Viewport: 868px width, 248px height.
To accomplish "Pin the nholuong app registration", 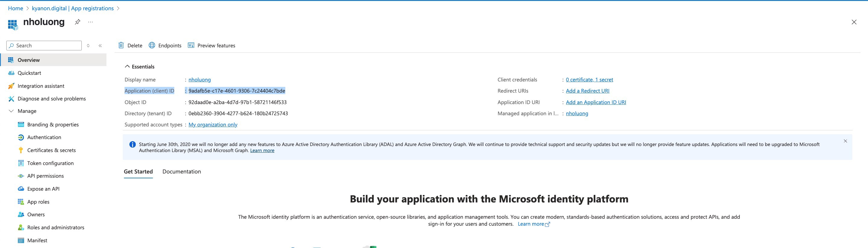I will (x=78, y=22).
